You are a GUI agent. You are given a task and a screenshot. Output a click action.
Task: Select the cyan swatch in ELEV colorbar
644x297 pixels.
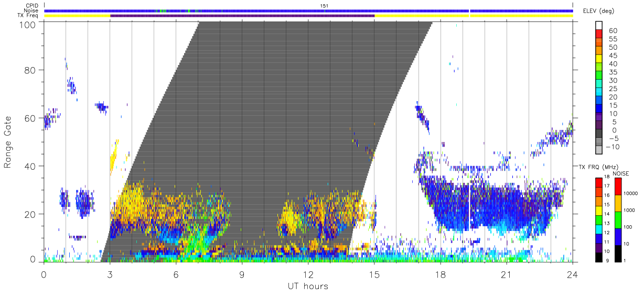coord(599,92)
